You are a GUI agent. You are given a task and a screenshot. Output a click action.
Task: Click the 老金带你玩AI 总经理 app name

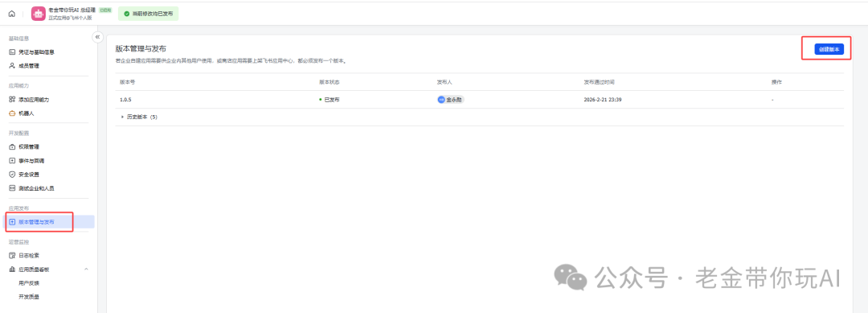coord(72,10)
